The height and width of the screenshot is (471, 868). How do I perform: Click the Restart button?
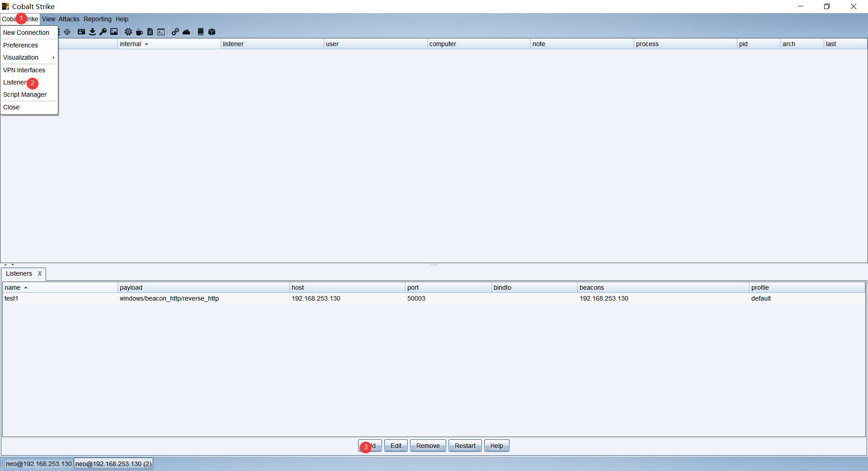(465, 446)
